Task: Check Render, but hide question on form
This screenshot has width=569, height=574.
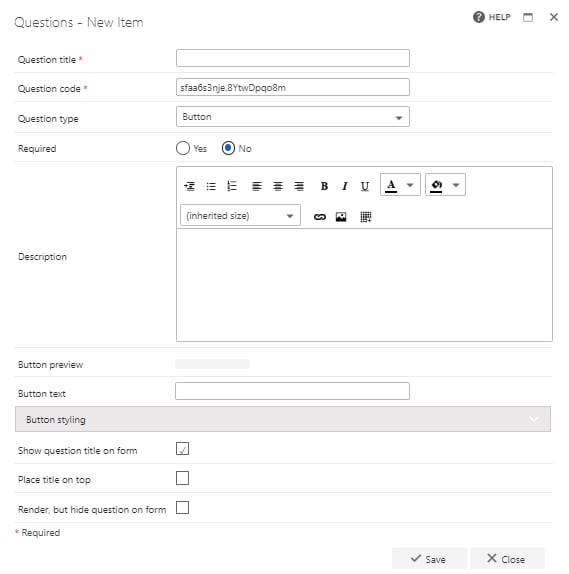Action: (182, 508)
